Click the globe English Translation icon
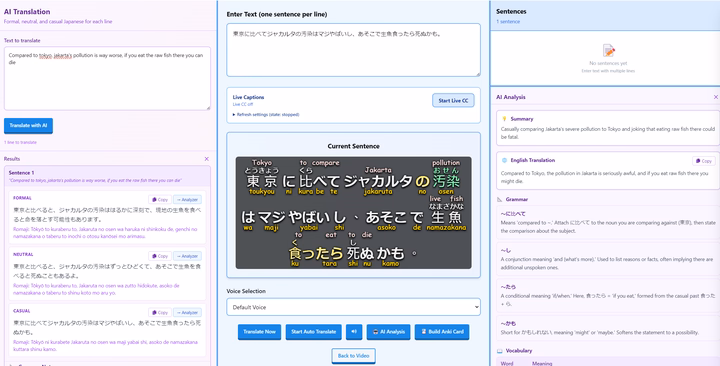Image resolution: width=720 pixels, height=366 pixels. coord(504,160)
